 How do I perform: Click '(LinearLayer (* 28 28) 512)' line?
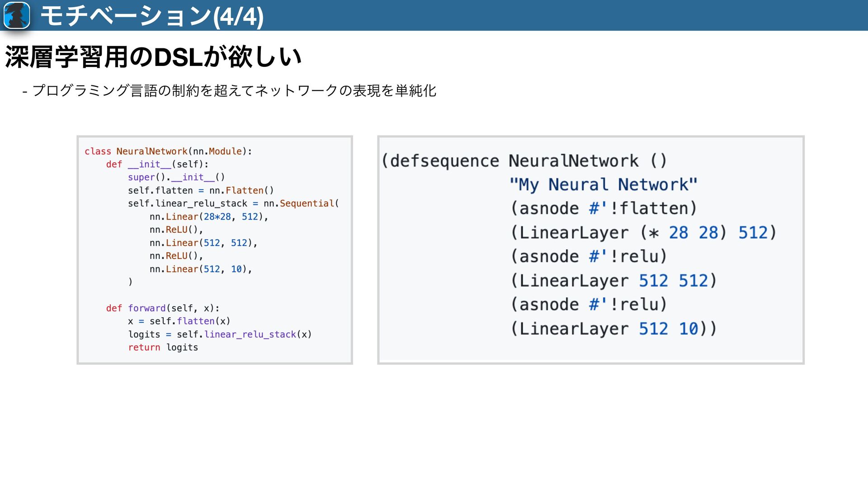(x=643, y=233)
